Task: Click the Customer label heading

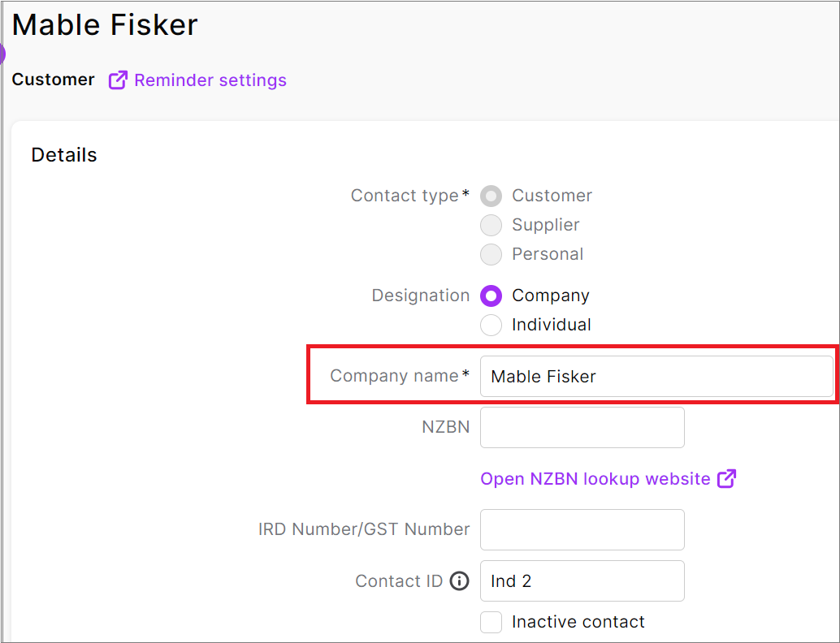Action: tap(52, 80)
